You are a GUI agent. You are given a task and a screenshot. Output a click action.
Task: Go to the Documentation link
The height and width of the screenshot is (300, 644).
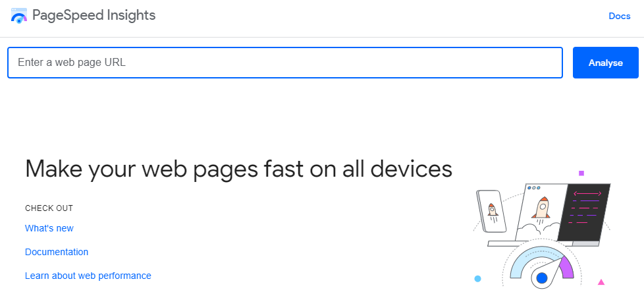(57, 252)
